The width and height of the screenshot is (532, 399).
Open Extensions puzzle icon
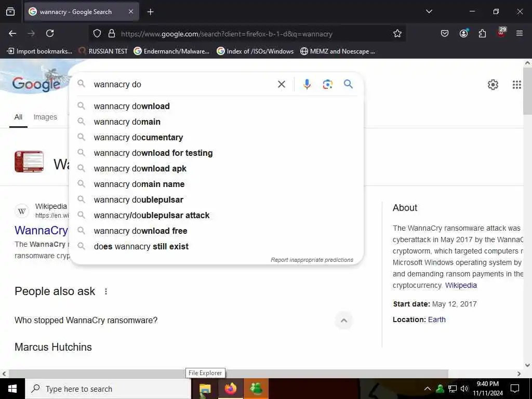[x=482, y=33]
